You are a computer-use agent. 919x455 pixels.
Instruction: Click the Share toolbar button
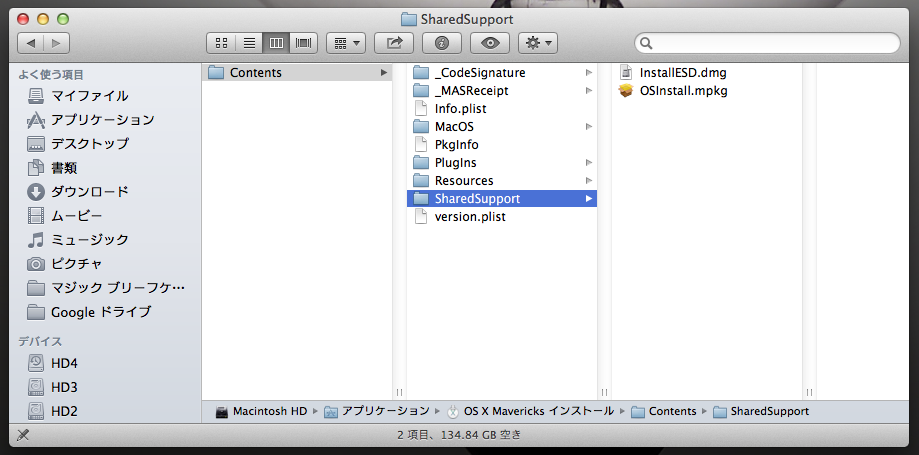pos(394,43)
